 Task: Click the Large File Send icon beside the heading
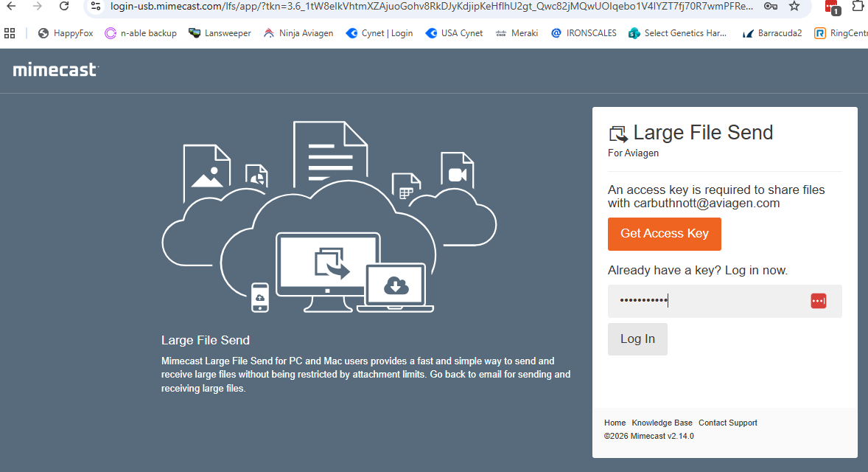[618, 134]
